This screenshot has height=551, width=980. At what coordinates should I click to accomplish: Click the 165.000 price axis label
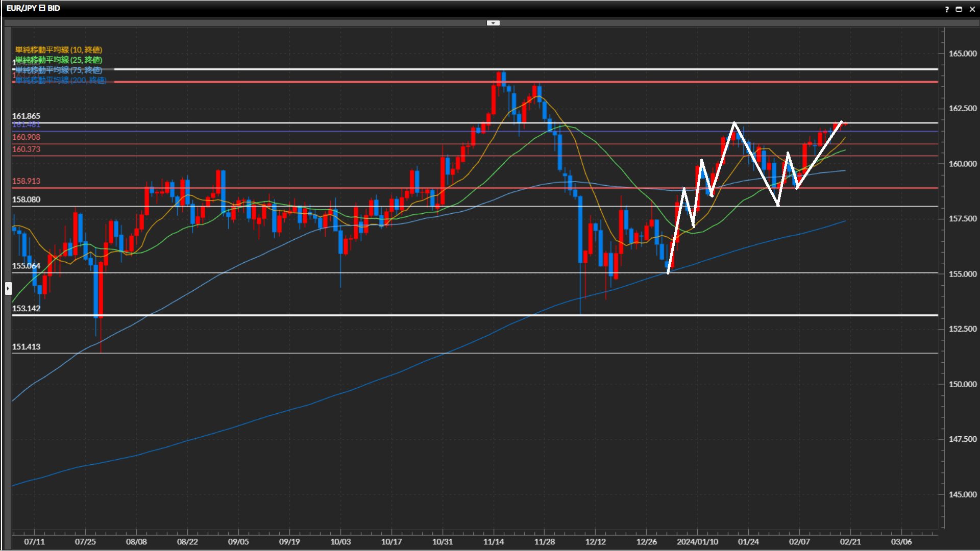pos(962,54)
